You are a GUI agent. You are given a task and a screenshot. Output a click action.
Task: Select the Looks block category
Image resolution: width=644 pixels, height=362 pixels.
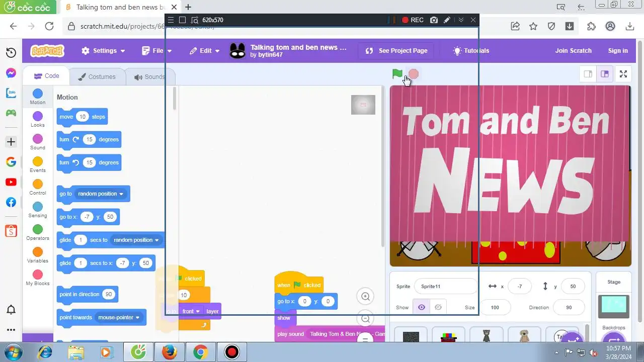coord(38,119)
